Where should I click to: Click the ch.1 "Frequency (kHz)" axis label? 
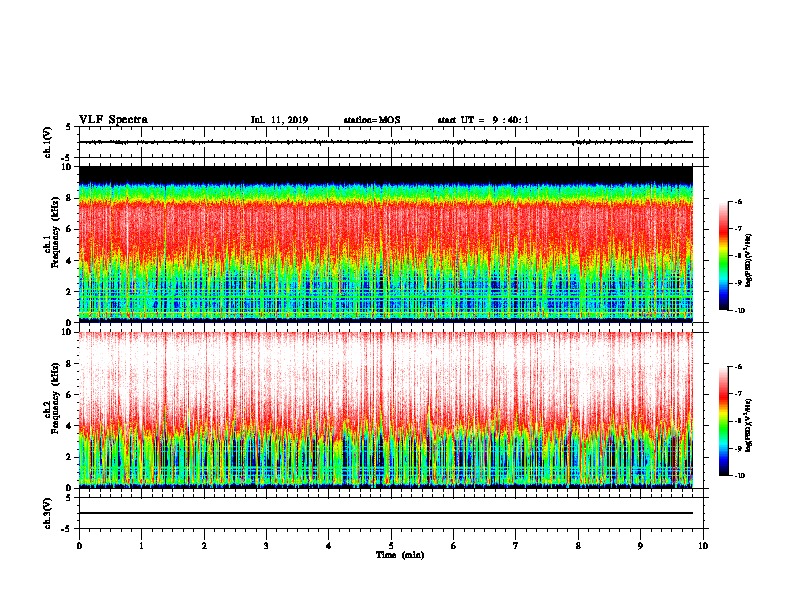tap(56, 232)
